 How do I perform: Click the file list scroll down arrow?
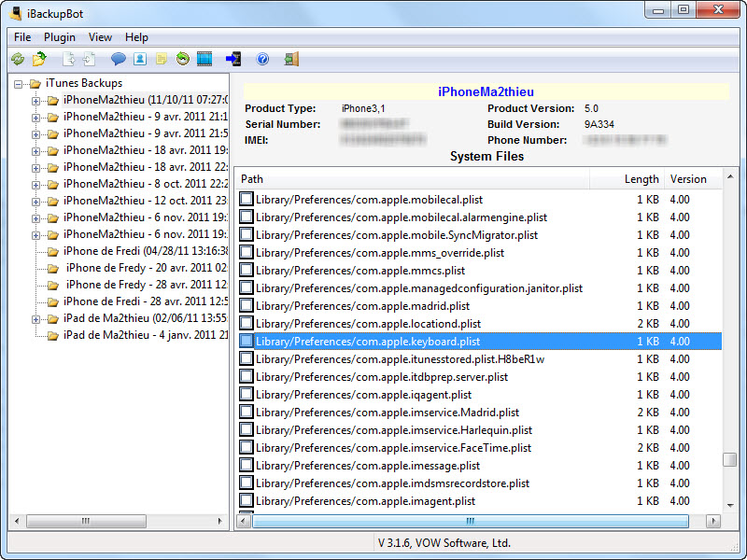click(730, 506)
